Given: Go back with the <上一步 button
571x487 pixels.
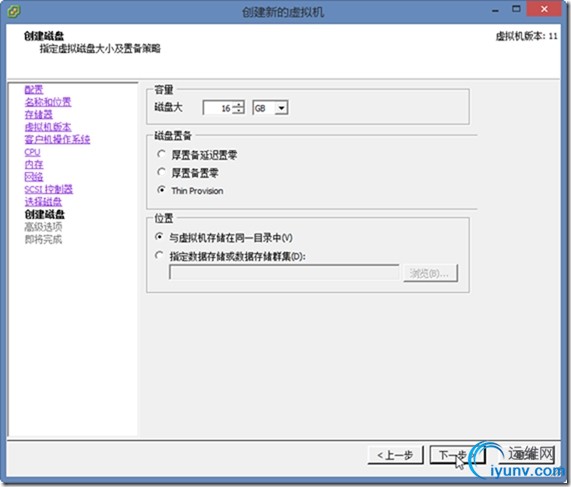Looking at the screenshot, I should coord(395,455).
